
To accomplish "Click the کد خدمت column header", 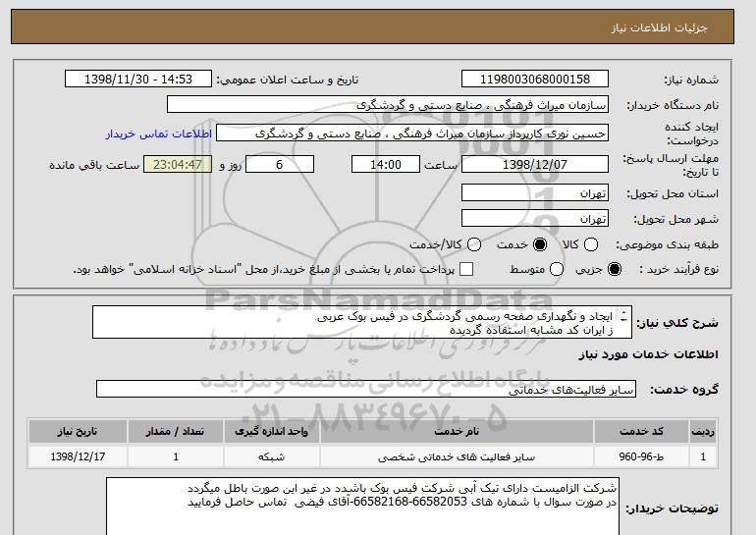I will [x=641, y=431].
